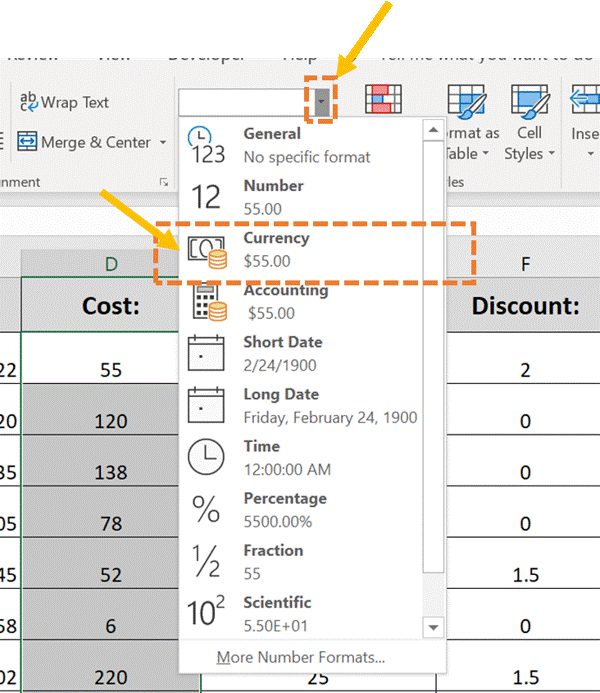600x693 pixels.
Task: Select the Scientific format
Action: pos(300,614)
